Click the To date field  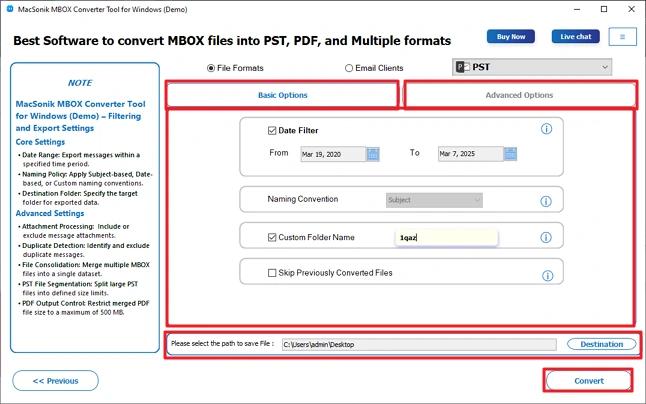470,154
